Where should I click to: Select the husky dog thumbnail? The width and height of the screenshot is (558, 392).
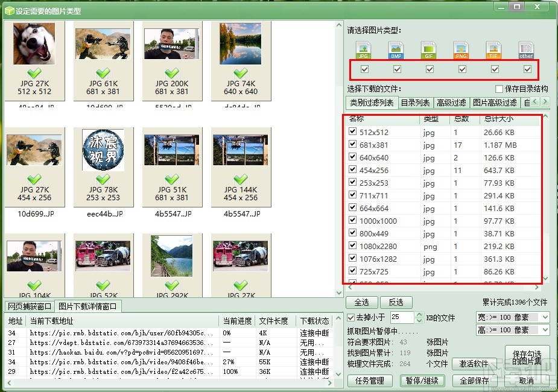(34, 44)
